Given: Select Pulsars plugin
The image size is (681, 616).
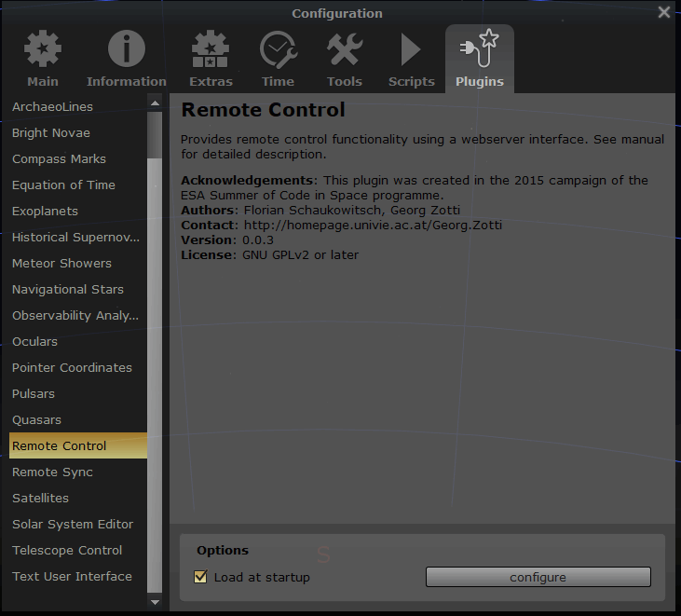Looking at the screenshot, I should pos(78,393).
